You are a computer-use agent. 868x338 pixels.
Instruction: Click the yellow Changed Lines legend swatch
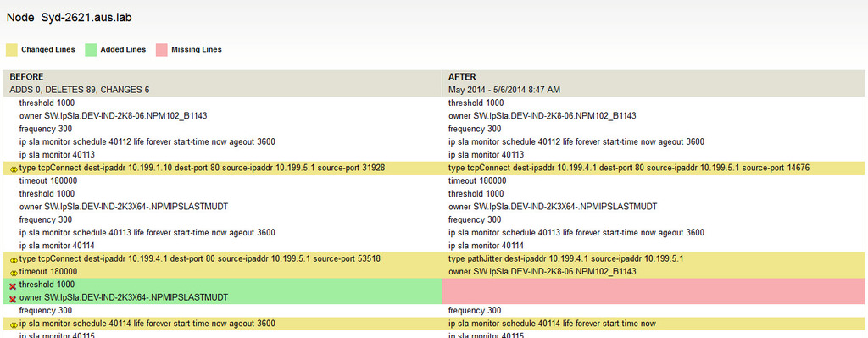[x=12, y=50]
